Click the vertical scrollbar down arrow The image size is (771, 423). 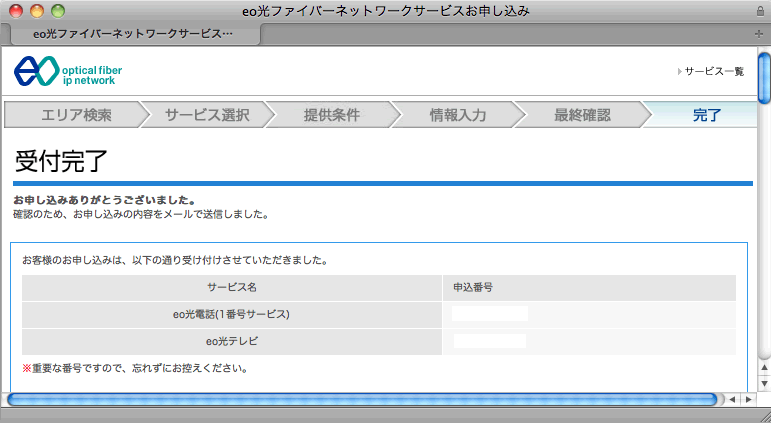tap(764, 383)
